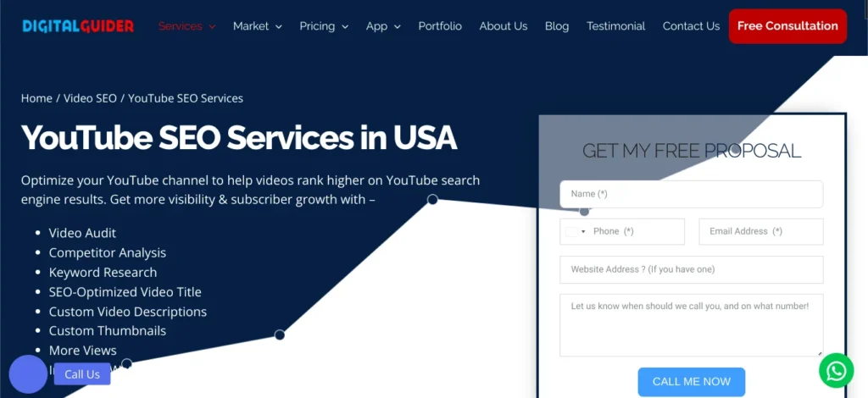Open the Blog menu item
This screenshot has width=868, height=398.
tap(557, 26)
